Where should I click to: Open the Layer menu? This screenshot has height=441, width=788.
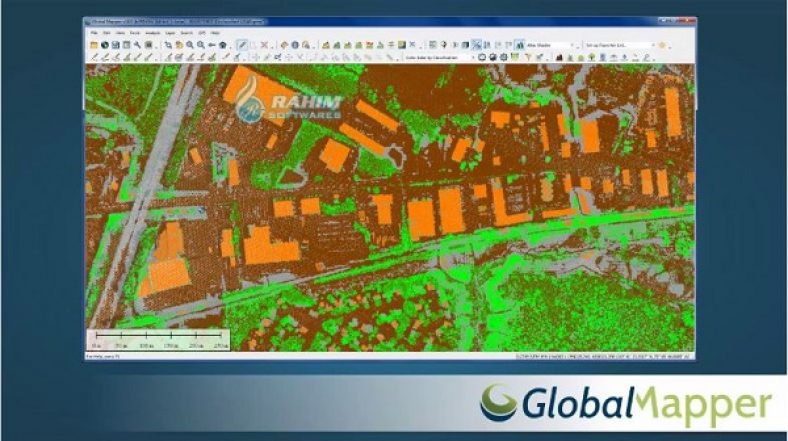point(170,33)
